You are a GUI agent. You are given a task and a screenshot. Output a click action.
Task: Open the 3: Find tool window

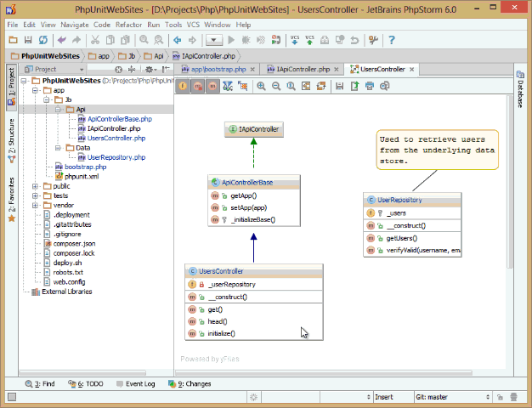(x=40, y=384)
